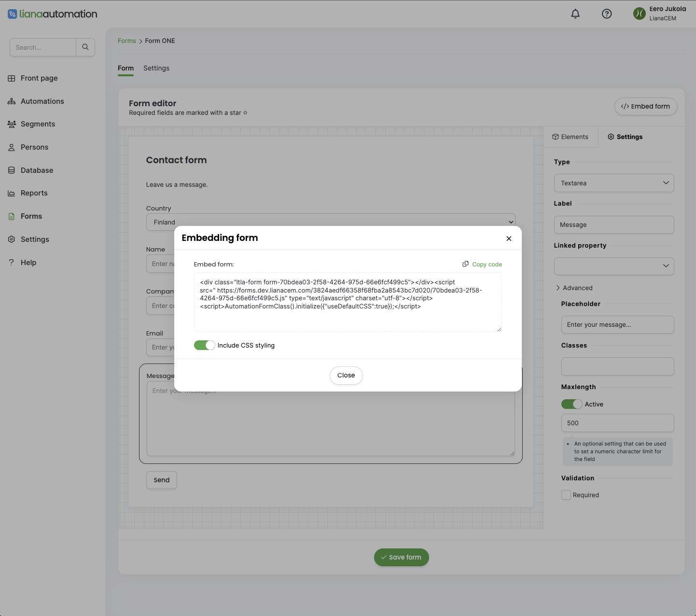Viewport: 696px width, 616px height.
Task: Check the Required validation checkbox
Action: 566,495
